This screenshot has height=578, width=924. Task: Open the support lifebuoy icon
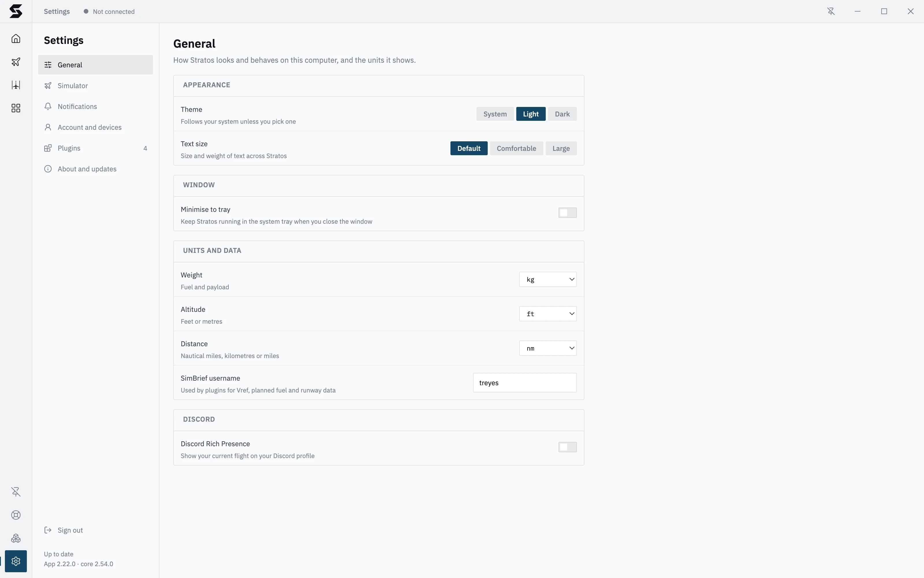[16, 515]
